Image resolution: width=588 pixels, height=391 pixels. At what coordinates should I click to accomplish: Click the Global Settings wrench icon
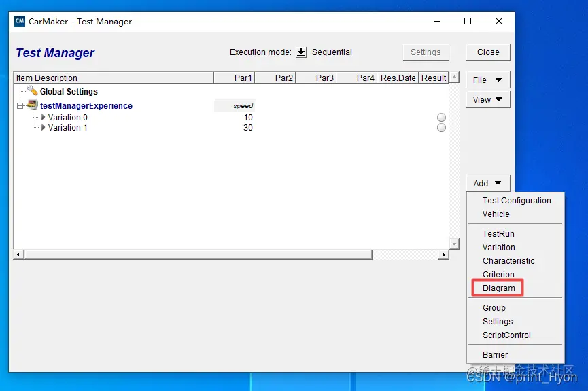[33, 90]
